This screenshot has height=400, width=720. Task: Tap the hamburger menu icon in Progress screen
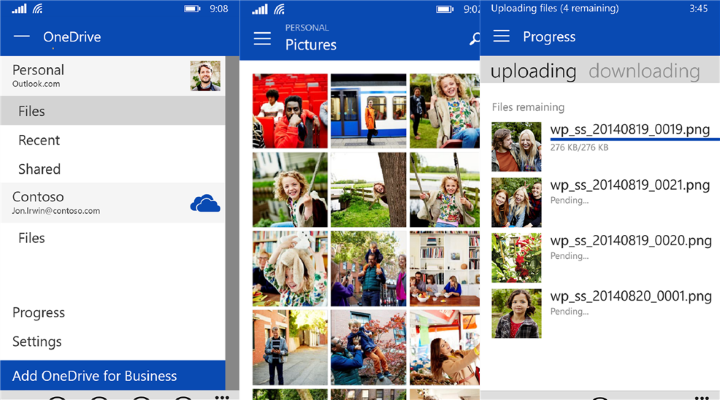501,36
